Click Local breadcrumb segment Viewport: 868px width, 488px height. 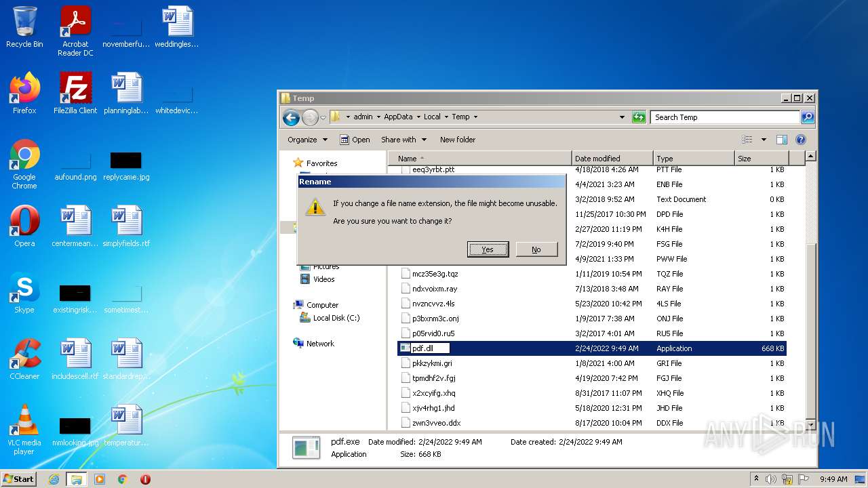pos(432,117)
